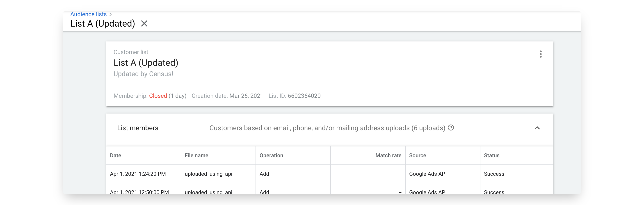Click the Success status in first row
The height and width of the screenshot is (205, 644).
point(494,174)
